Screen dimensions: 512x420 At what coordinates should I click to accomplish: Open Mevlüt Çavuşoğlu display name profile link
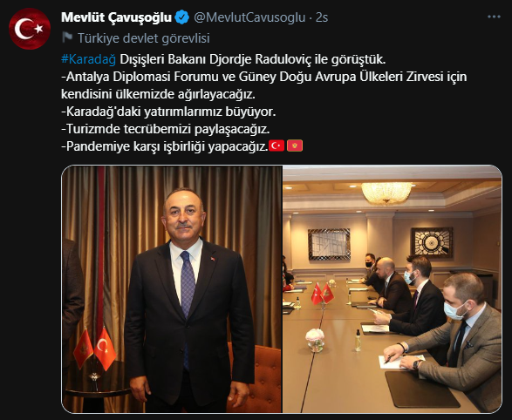116,17
